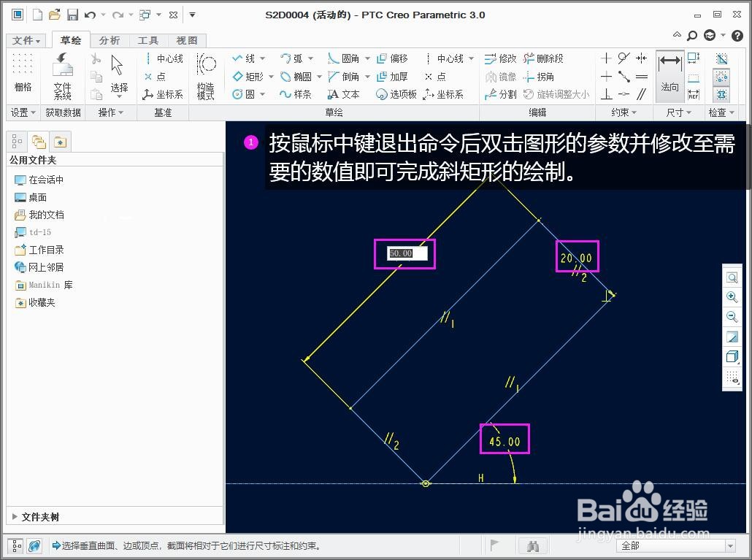Open the 约束 group dropdown
752x560 pixels.
tap(624, 112)
